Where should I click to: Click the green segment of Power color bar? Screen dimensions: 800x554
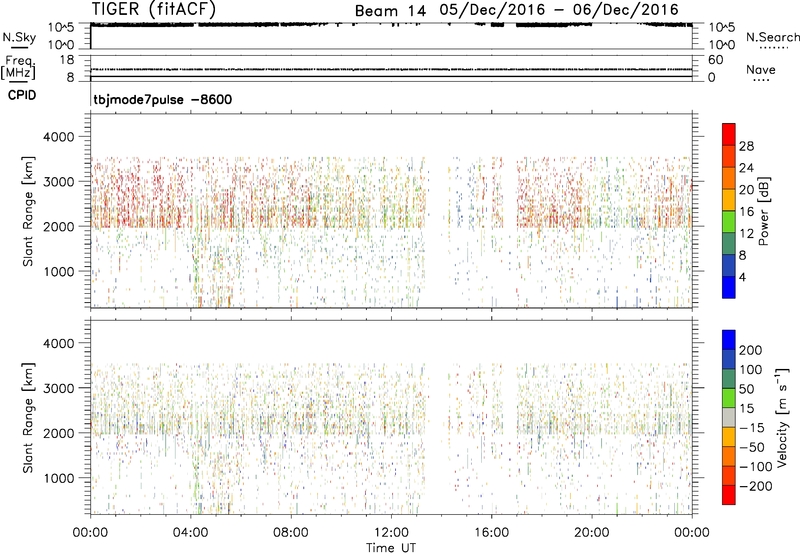click(729, 222)
